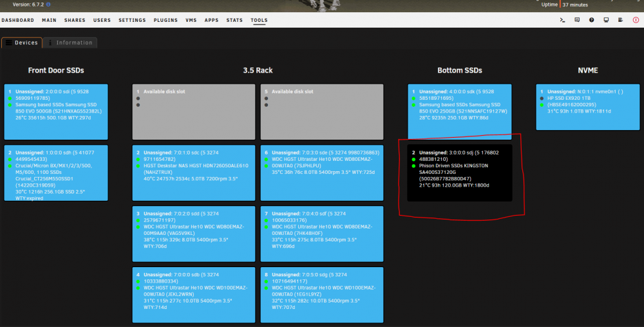The image size is (644, 327).
Task: Open the web terminal icon
Action: tap(562, 20)
